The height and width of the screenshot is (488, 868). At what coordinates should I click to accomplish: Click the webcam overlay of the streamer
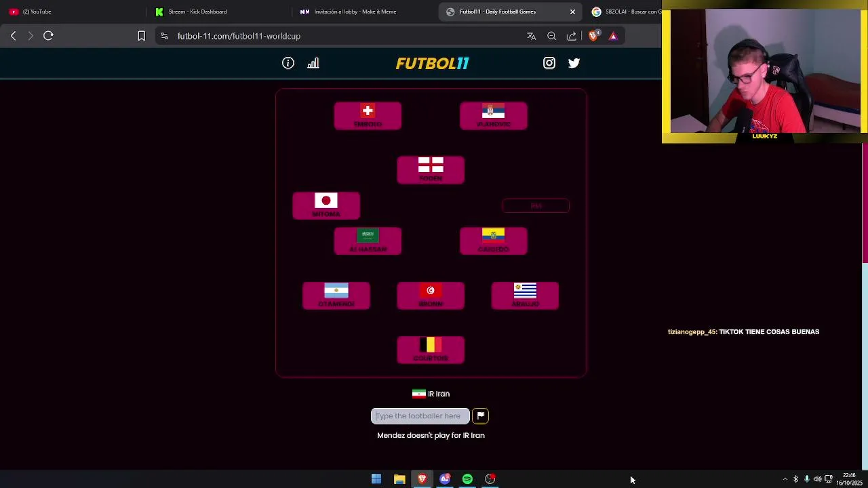[x=765, y=72]
